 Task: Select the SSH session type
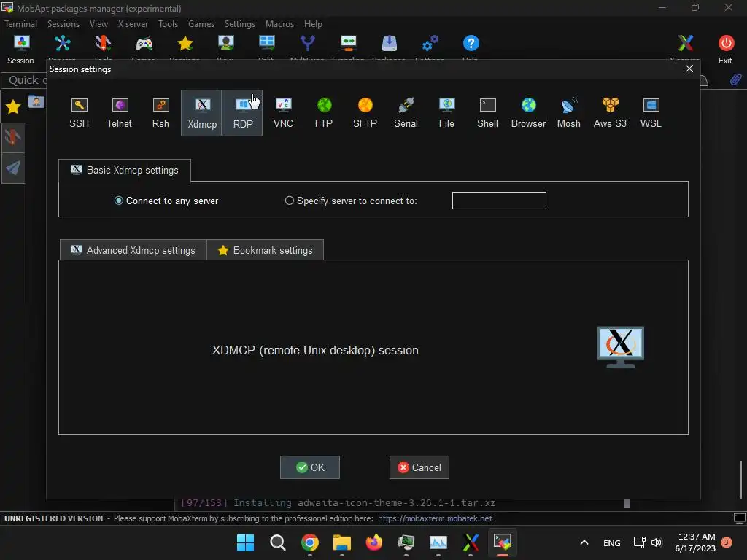pyautogui.click(x=79, y=113)
